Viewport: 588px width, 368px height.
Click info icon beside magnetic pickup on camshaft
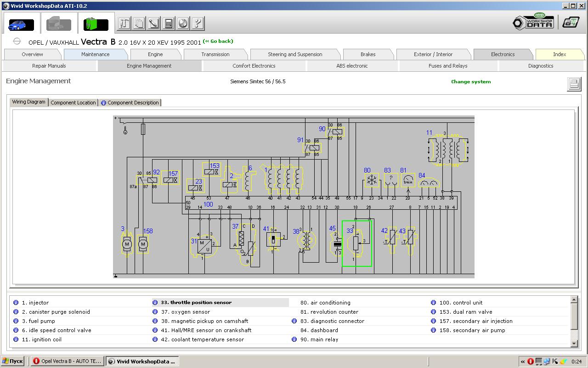pos(155,321)
